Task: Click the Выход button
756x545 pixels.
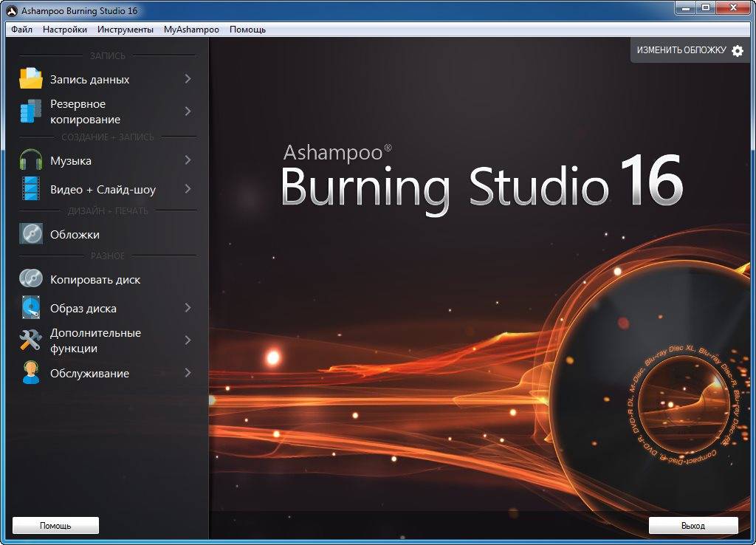Action: 693,525
